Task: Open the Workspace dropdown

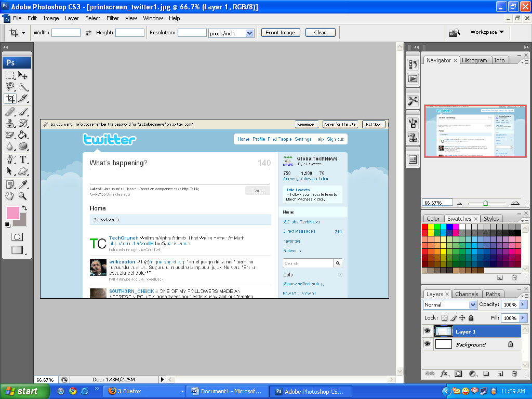Action: (x=486, y=32)
